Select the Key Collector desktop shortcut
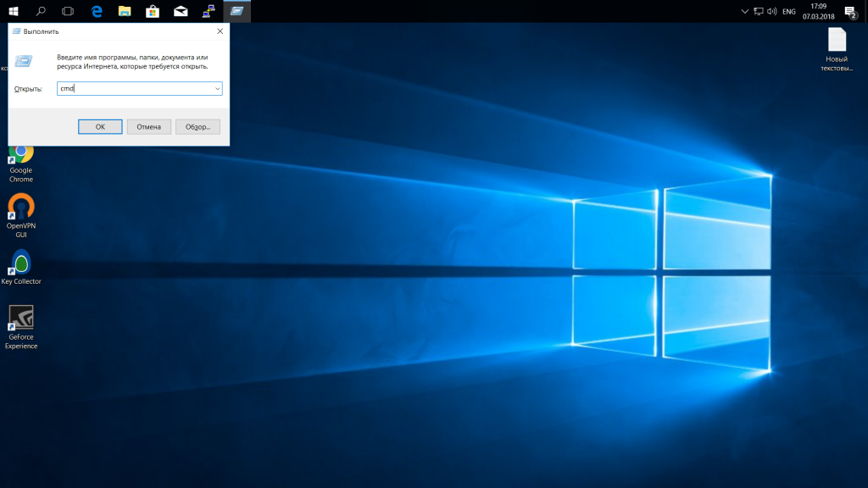Screen dimensions: 868x488 pos(21,265)
